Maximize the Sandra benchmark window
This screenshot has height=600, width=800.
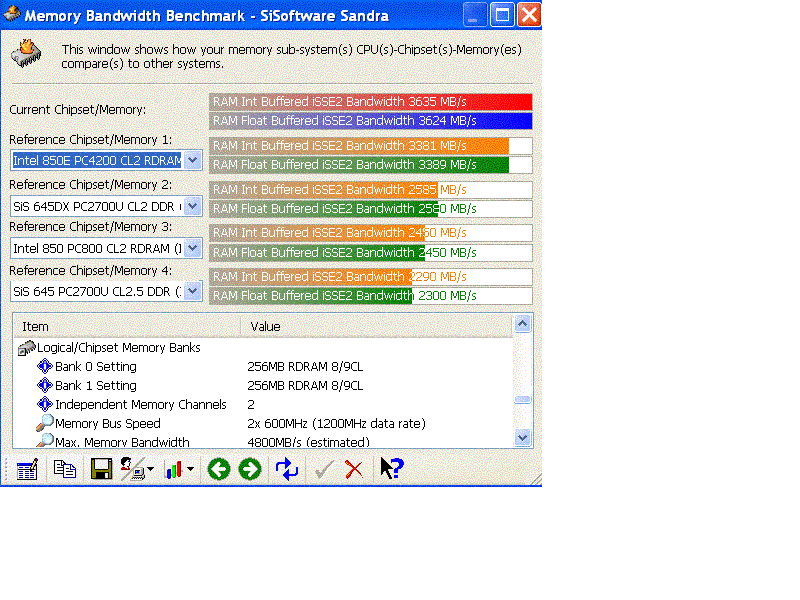[x=502, y=14]
